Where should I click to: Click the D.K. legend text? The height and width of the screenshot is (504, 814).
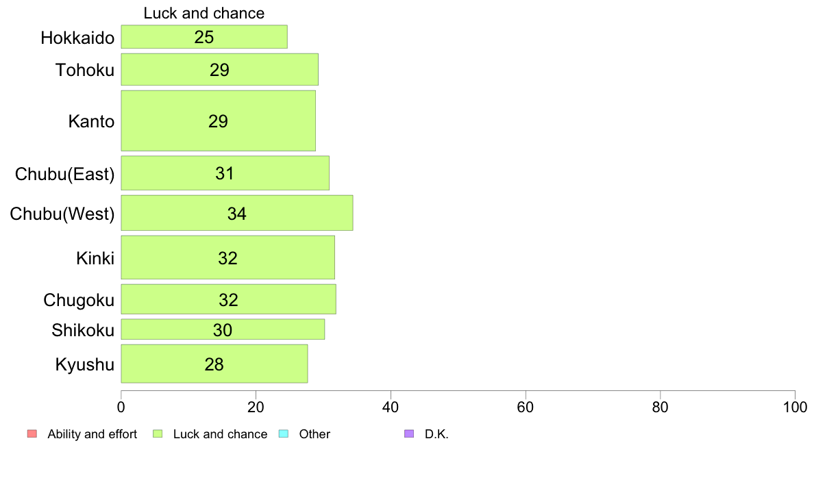click(436, 434)
